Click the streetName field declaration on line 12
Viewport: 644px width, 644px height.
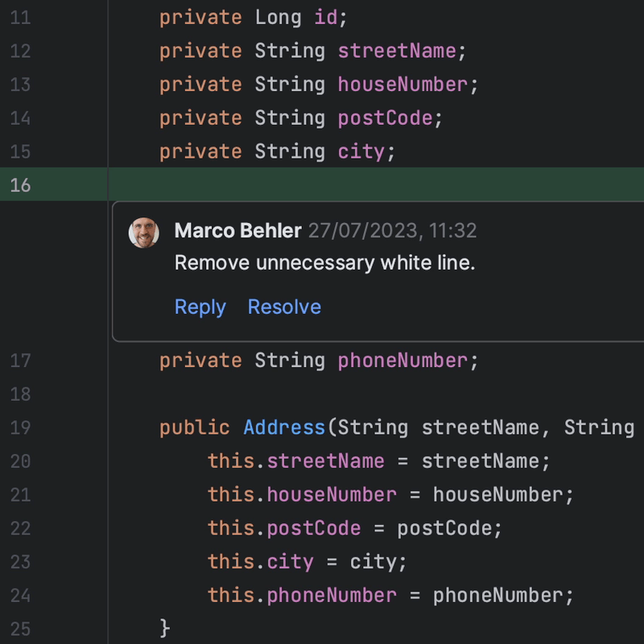pyautogui.click(x=397, y=51)
